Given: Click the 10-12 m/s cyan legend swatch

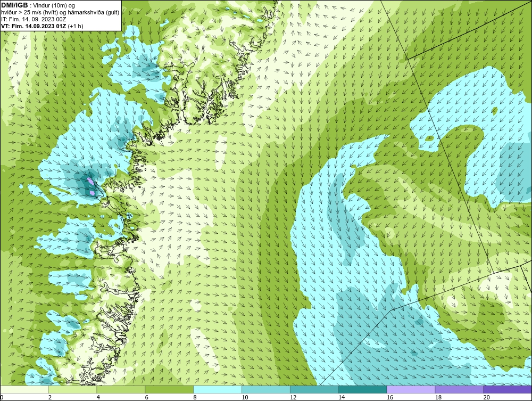Looking at the screenshot, I should coord(266,389).
